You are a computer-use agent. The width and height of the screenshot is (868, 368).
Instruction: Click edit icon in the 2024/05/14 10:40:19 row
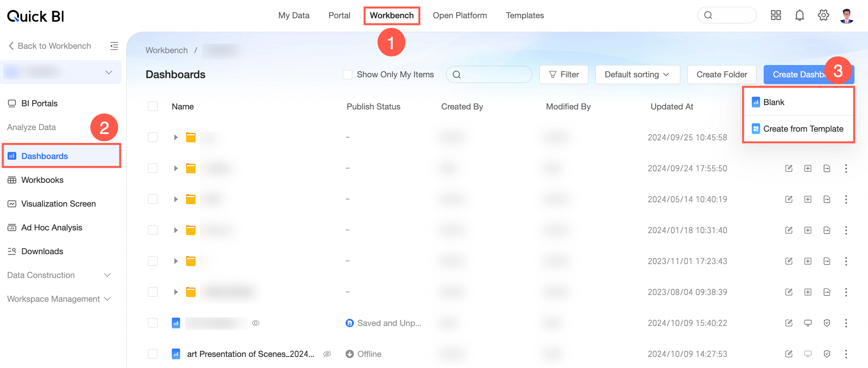coord(789,199)
